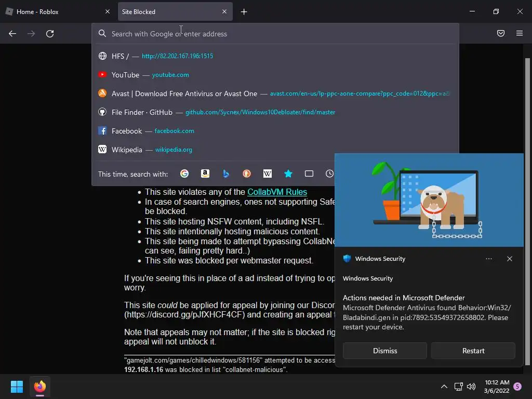Search in bookmarks star icon

tap(288, 174)
